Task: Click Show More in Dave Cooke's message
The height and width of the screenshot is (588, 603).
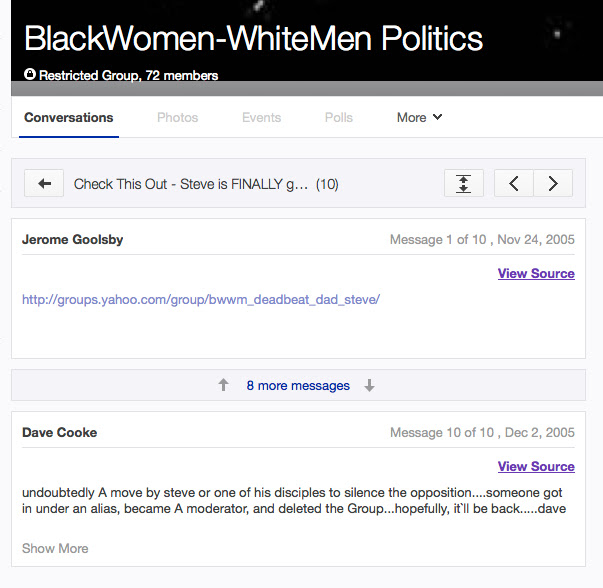Action: [55, 548]
